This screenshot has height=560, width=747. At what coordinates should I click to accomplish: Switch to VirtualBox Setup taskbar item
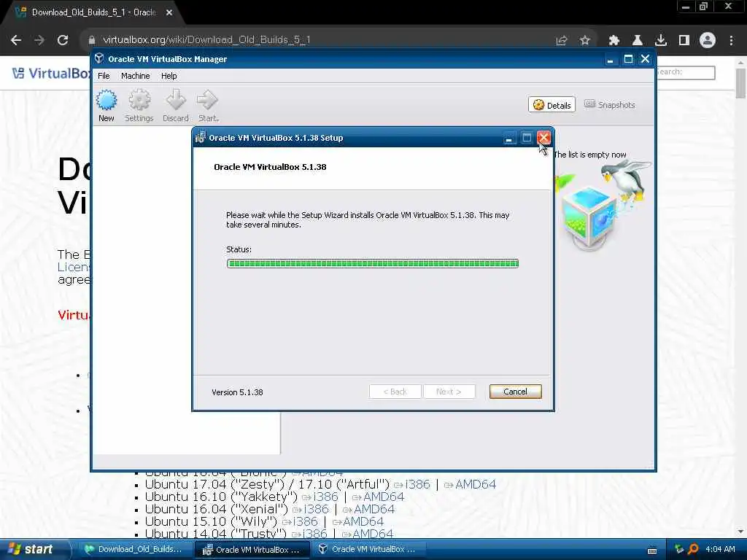252,549
